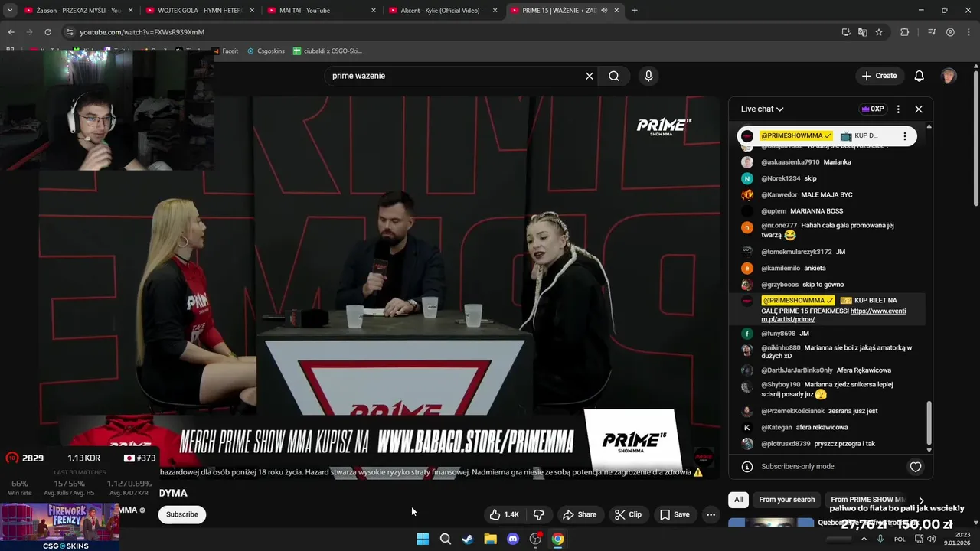Viewport: 980px width, 551px height.
Task: Open the OXP points badge in live chat
Action: coord(873,109)
